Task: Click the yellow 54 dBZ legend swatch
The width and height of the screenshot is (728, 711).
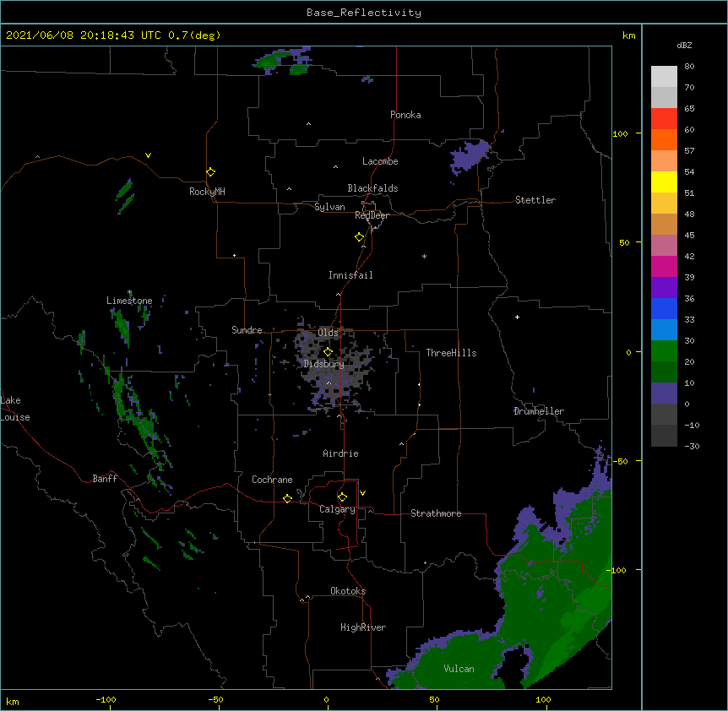Action: 664,182
